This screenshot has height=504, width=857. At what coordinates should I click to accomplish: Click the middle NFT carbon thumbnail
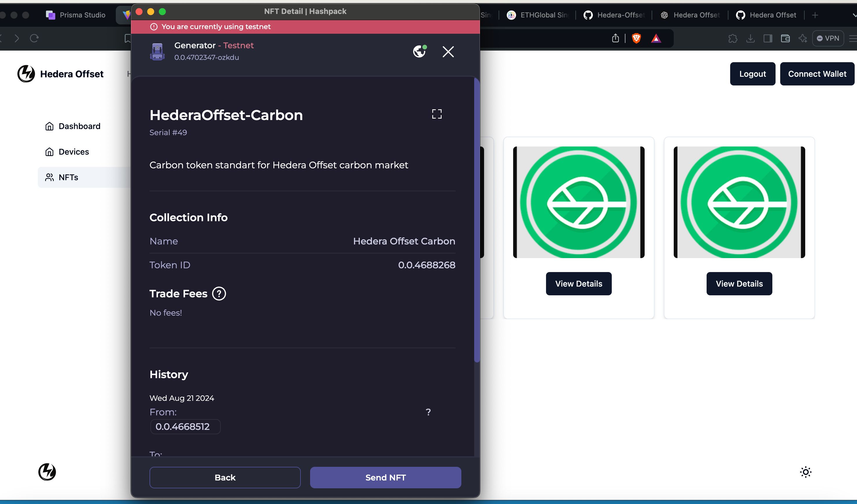(579, 202)
